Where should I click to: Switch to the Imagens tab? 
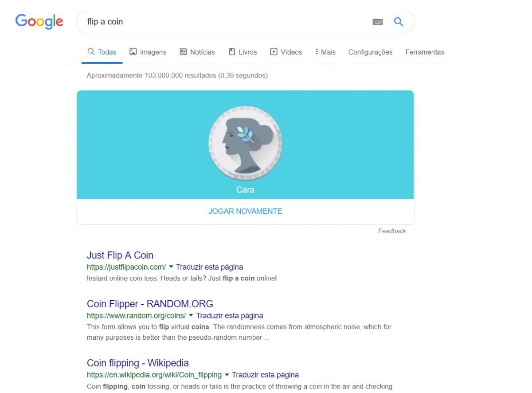148,52
